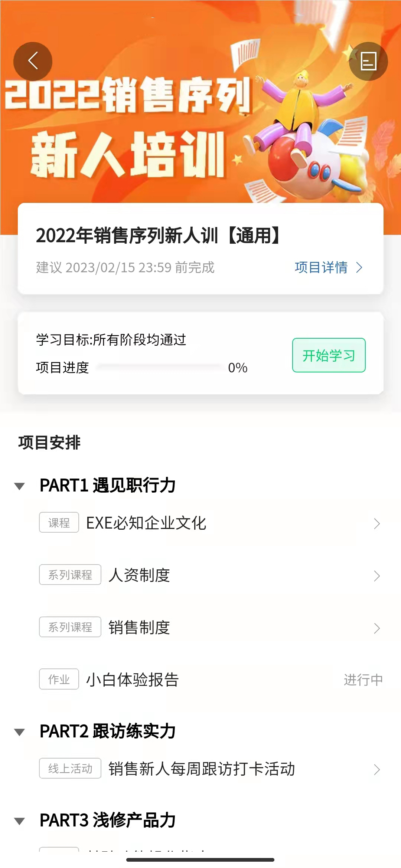Viewport: 401px width, 868px height.
Task: Tap chevron on 销售新人每周跟访打卡活动 row
Action: pyautogui.click(x=377, y=769)
